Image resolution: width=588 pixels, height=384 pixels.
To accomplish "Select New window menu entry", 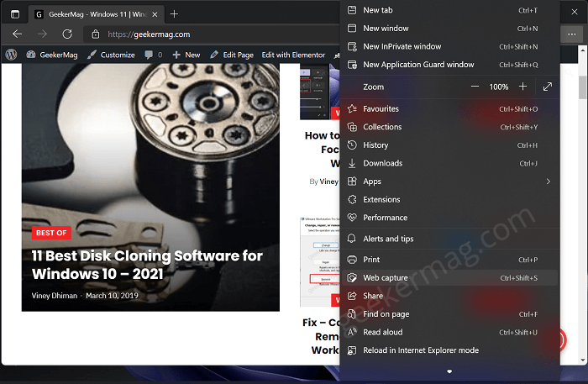I will pos(449,28).
